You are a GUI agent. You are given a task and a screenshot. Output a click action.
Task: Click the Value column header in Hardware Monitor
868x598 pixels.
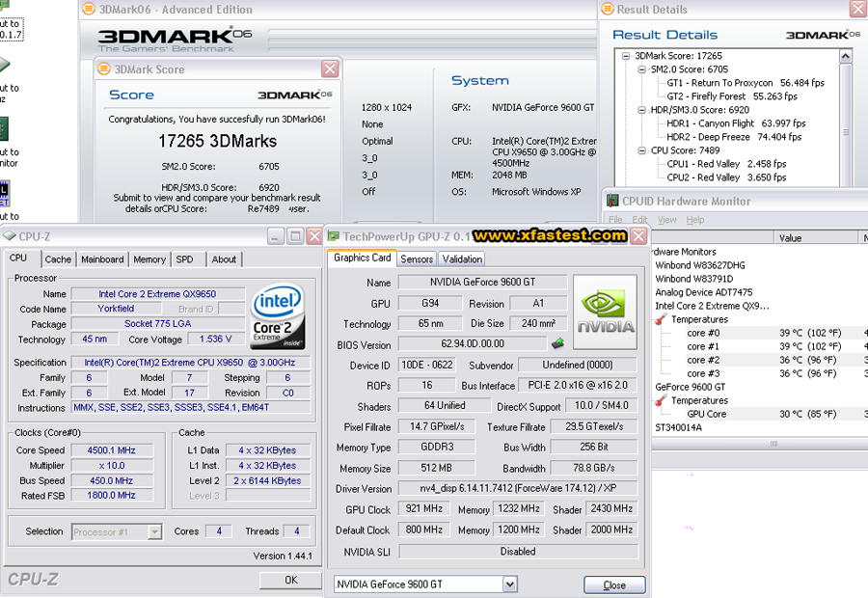click(815, 238)
